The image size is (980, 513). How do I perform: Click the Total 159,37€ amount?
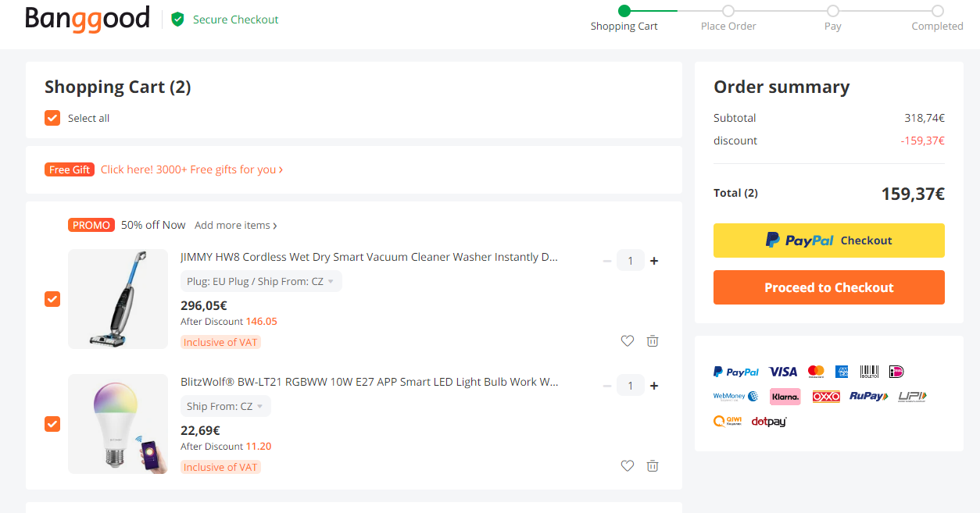coord(913,194)
